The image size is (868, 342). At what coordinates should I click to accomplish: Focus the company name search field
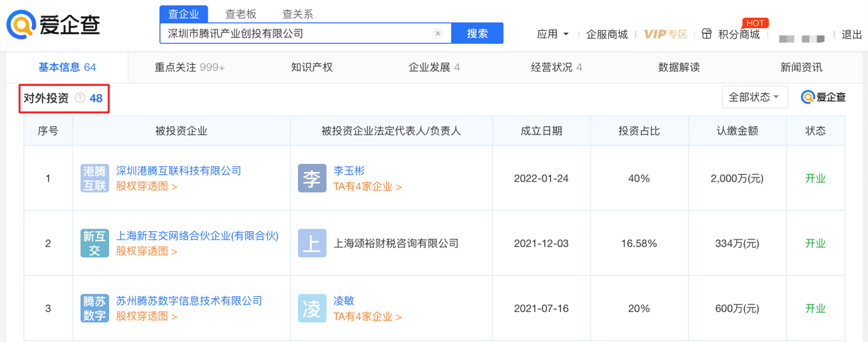click(x=297, y=33)
